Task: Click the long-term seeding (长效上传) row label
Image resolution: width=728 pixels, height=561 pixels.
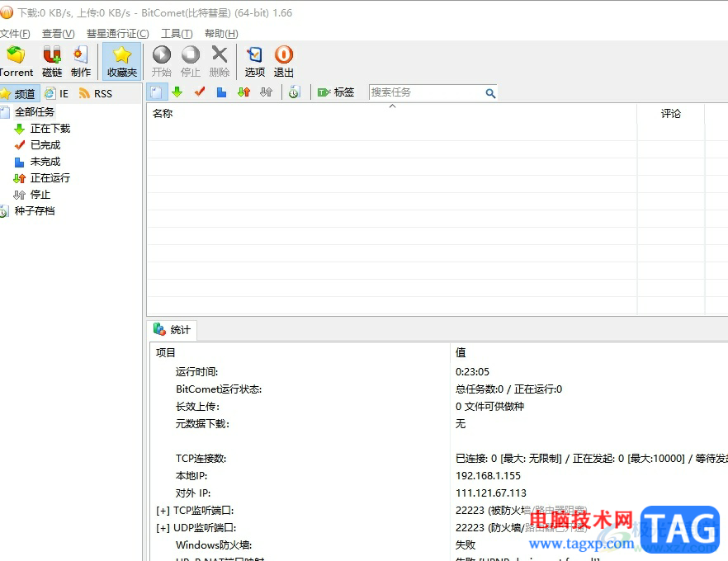Action: click(x=197, y=407)
